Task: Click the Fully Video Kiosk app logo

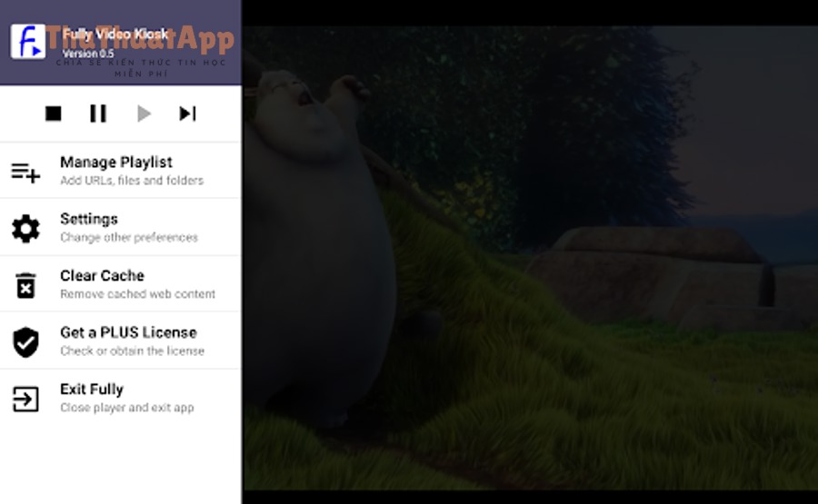Action: coord(28,41)
